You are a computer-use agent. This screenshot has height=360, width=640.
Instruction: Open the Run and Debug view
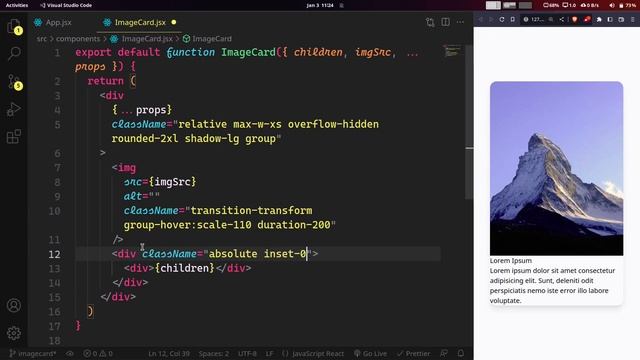[14, 109]
